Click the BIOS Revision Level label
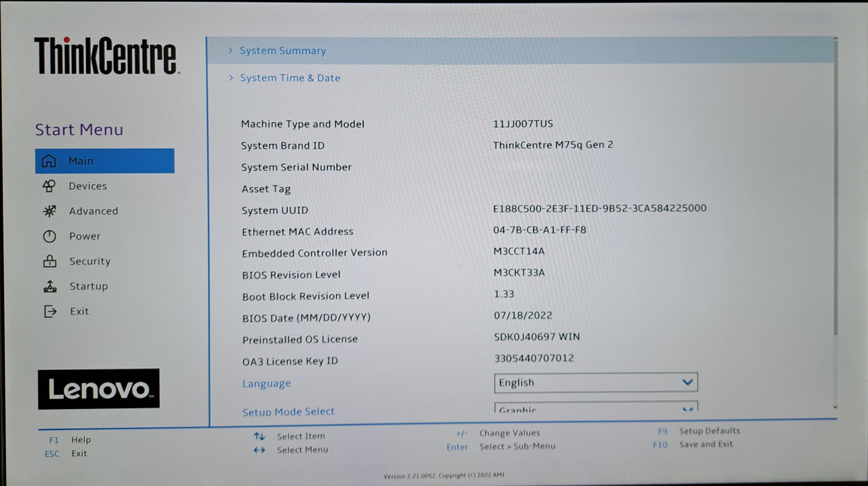Screen dimensions: 868x486 (x=291, y=275)
